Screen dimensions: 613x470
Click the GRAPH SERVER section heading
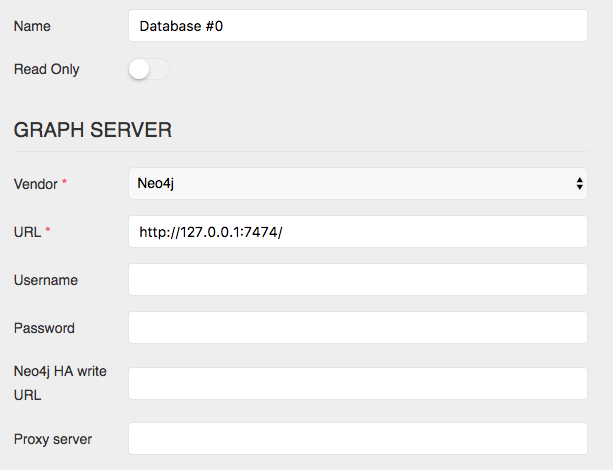93,130
